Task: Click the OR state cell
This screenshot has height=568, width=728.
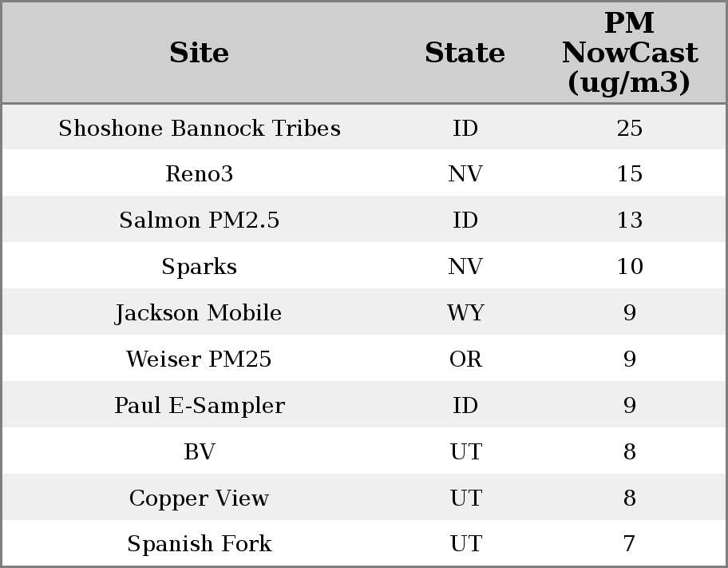Action: 465,359
